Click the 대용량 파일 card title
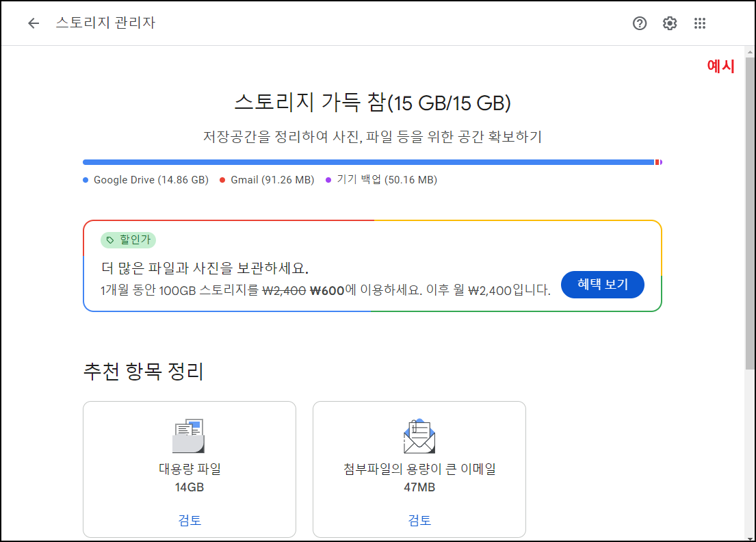Image resolution: width=756 pixels, height=542 pixels. coord(190,469)
